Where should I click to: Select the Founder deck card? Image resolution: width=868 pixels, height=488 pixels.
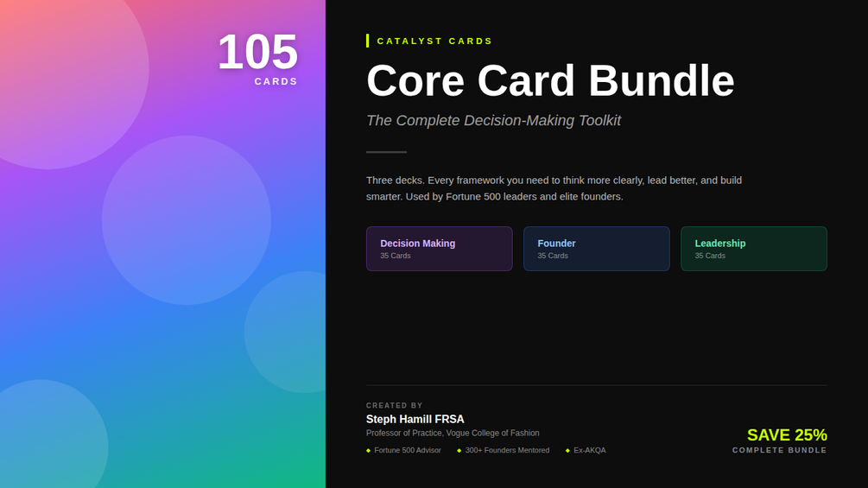596,249
